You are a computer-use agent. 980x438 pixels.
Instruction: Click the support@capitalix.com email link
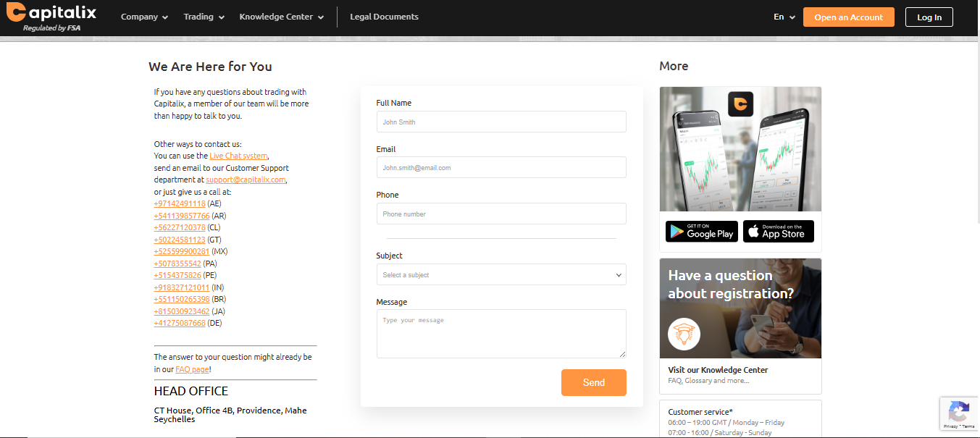(x=246, y=180)
